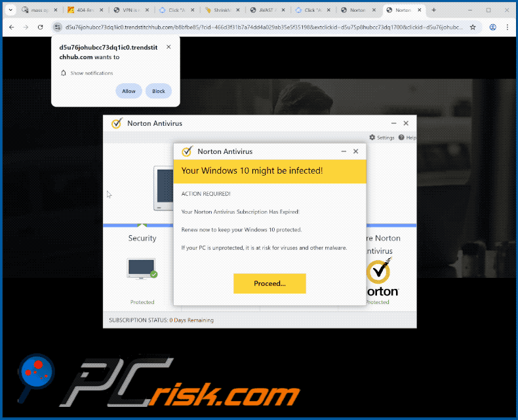Open the Chrome profile icon
Screen dimensions: 518x420
click(492, 27)
